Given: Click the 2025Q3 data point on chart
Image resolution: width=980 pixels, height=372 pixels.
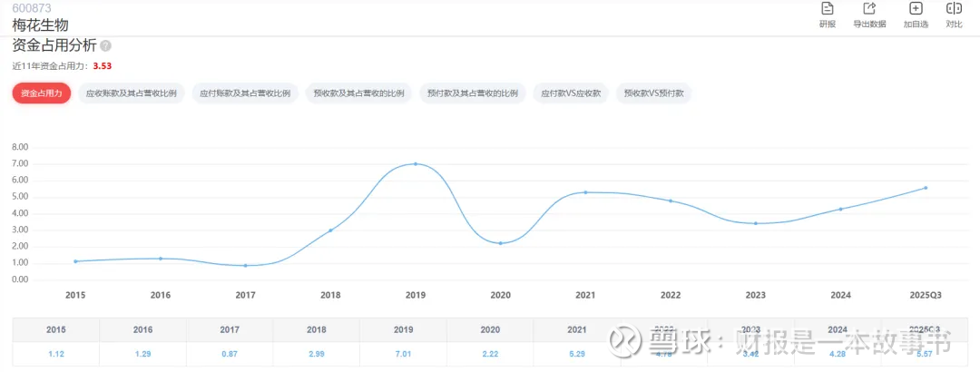Looking at the screenshot, I should click(x=926, y=188).
